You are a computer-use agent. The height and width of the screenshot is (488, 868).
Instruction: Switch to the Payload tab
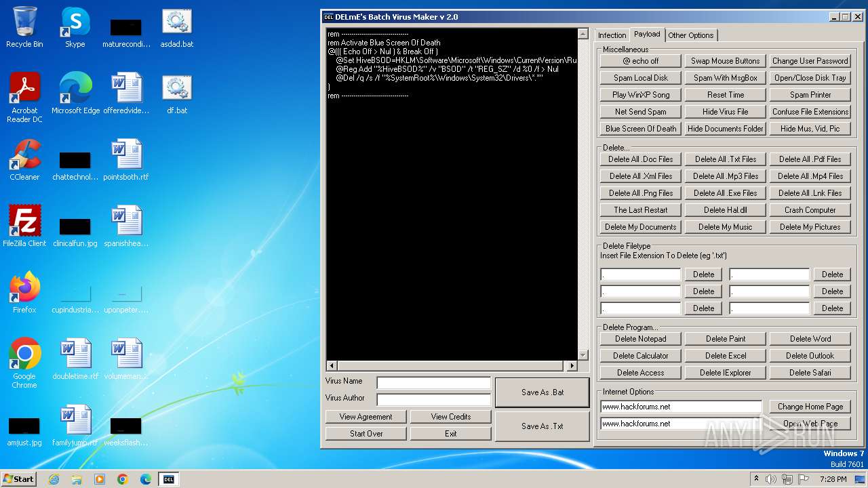647,34
